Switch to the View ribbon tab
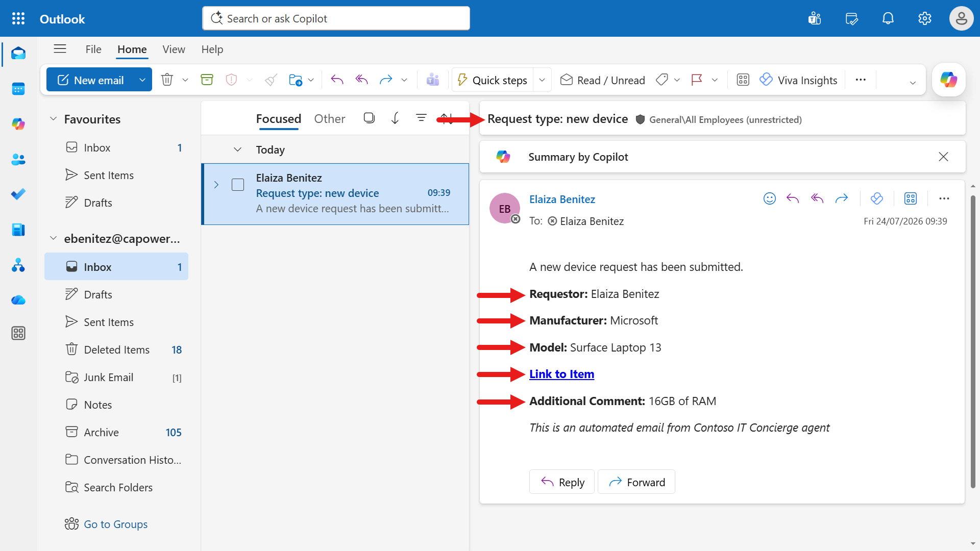The image size is (980, 551). pos(174,49)
